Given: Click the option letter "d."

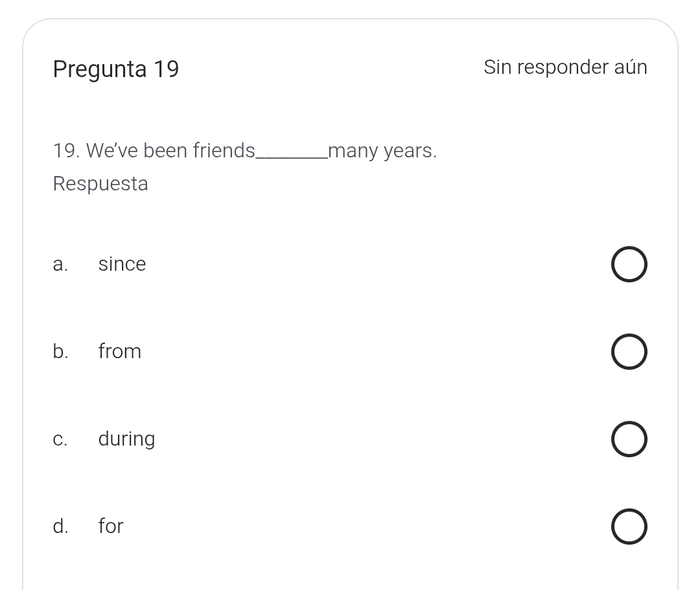Looking at the screenshot, I should [60, 527].
